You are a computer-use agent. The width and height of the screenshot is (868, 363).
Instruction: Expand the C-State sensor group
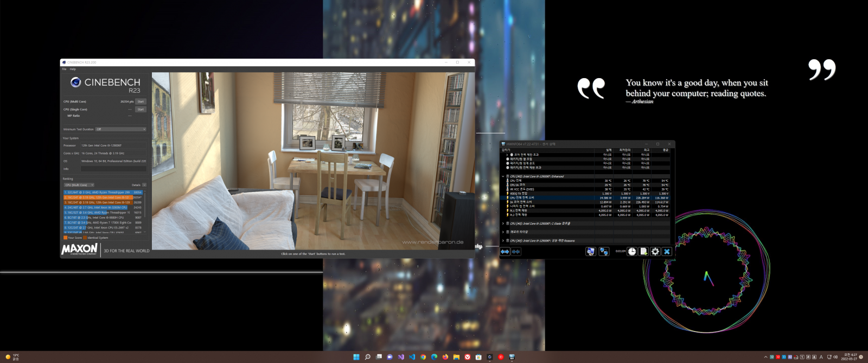(x=503, y=224)
